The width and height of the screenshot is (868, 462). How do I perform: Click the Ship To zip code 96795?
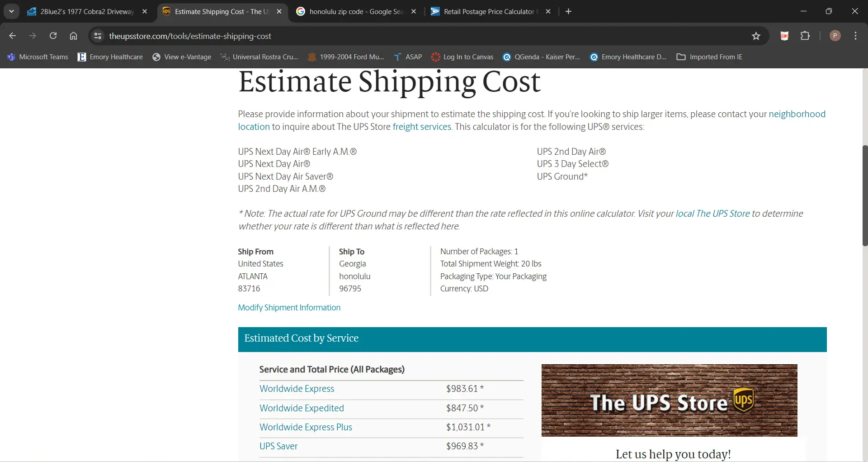[350, 289]
